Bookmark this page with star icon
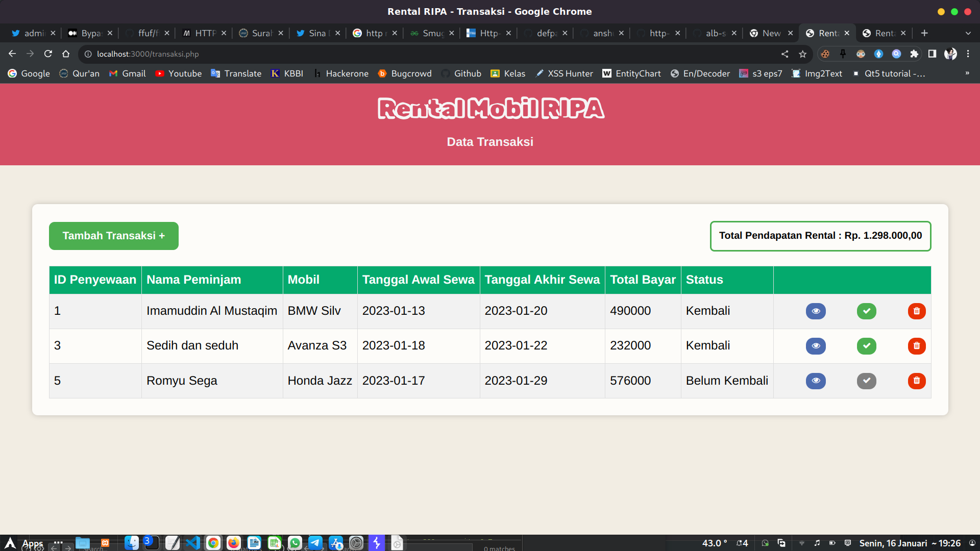This screenshot has height=551, width=980. point(802,54)
